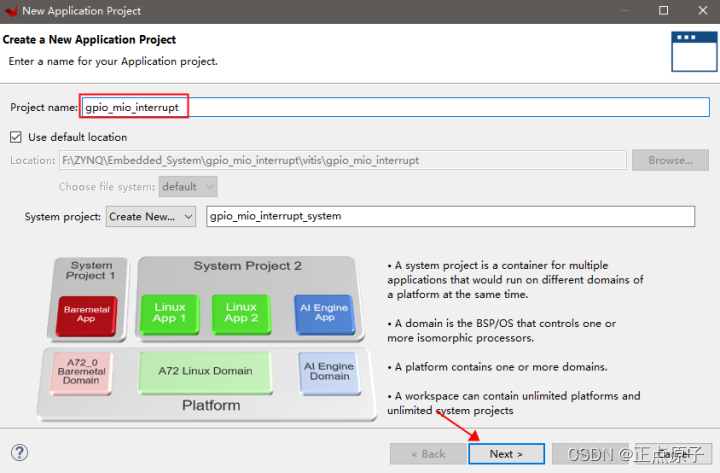
Task: Uncheck the Use default location checkbox
Action: [16, 137]
